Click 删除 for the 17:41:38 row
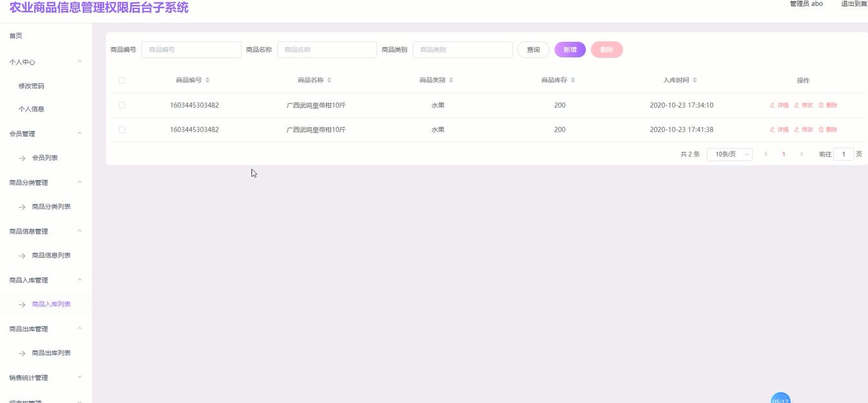868x403 pixels. [x=828, y=130]
